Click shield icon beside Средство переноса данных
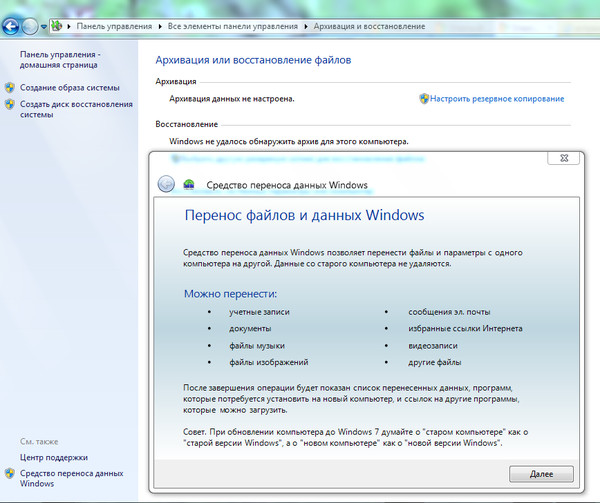This screenshot has height=503, width=600. point(10,474)
